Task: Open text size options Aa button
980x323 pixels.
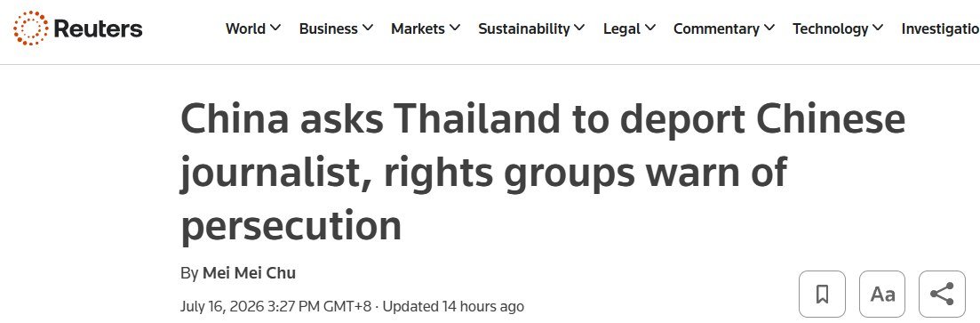Action: [x=882, y=295]
